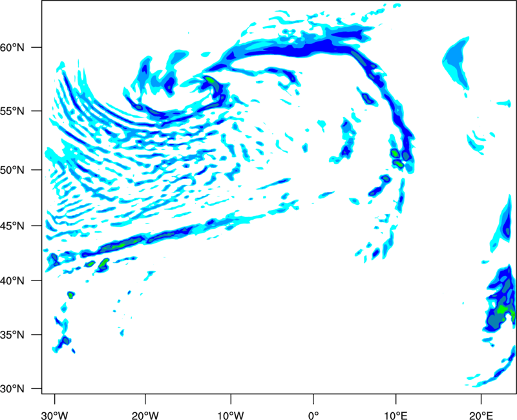This screenshot has height=420, width=517.
Task: Click the 30°N latitude label
Action: point(12,389)
